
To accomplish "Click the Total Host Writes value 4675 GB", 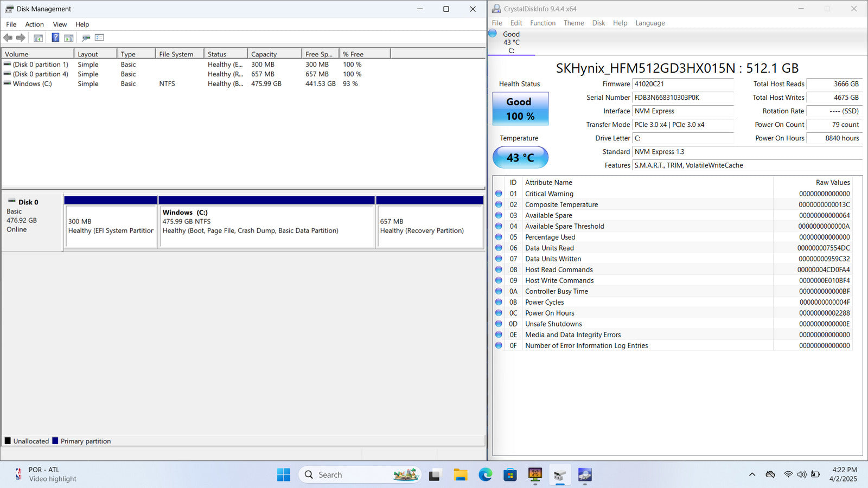I will coord(835,98).
